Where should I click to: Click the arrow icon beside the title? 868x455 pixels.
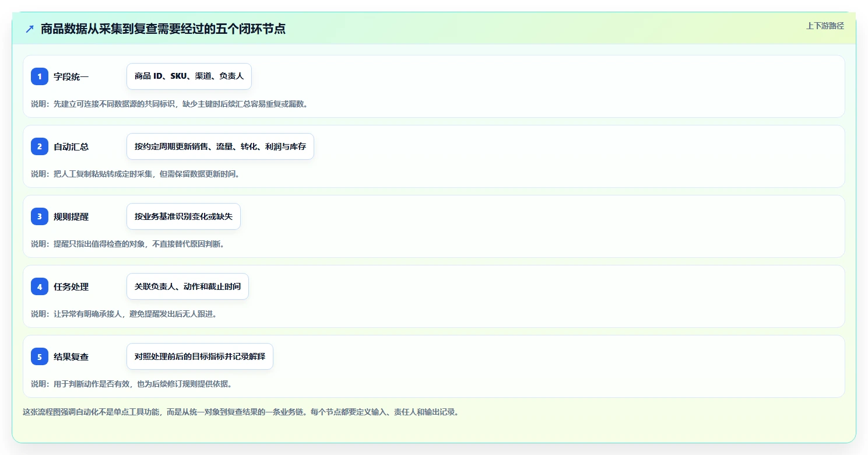tap(30, 29)
